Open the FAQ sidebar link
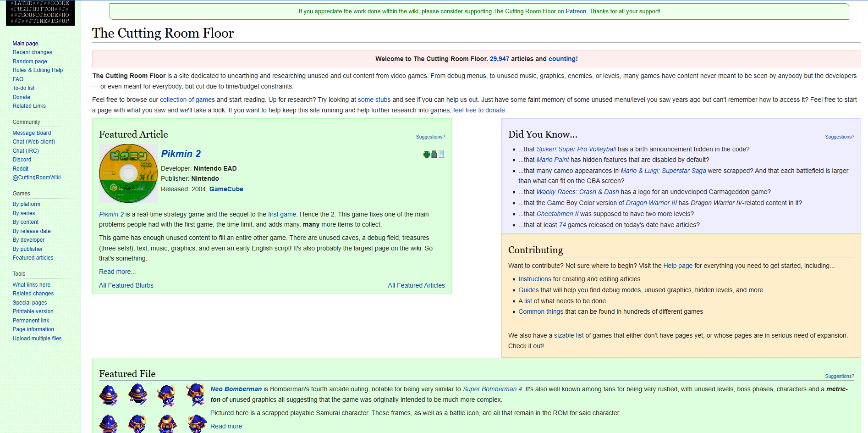 (x=18, y=79)
